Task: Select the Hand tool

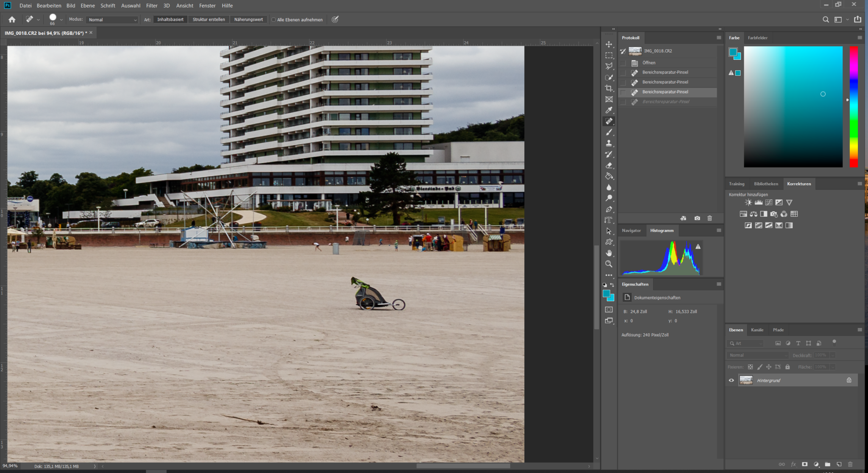Action: click(609, 253)
